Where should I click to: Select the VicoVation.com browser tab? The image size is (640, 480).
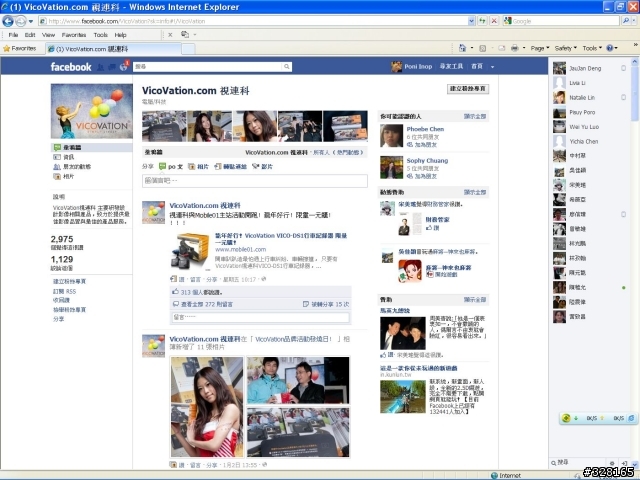pyautogui.click(x=113, y=49)
